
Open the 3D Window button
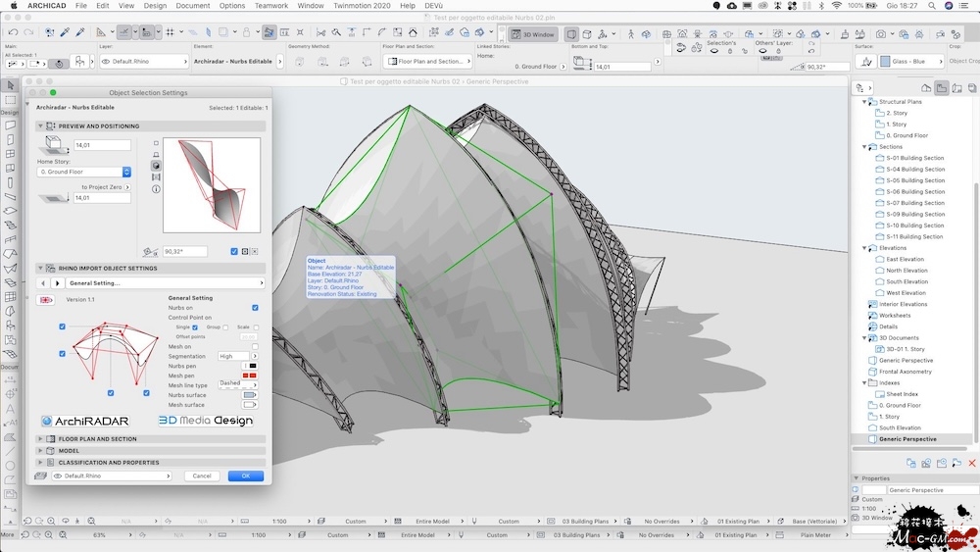tap(533, 34)
